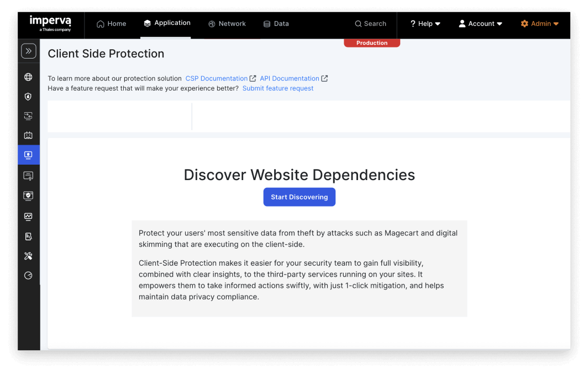The width and height of the screenshot is (588, 374).
Task: Open the performance graph icon in sidebar
Action: [x=28, y=216]
